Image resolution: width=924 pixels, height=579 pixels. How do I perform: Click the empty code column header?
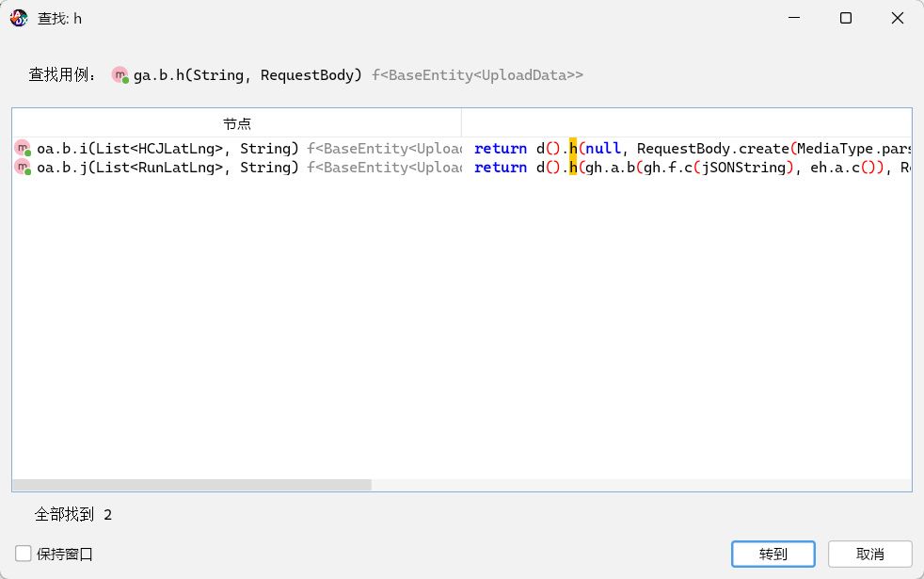(686, 123)
